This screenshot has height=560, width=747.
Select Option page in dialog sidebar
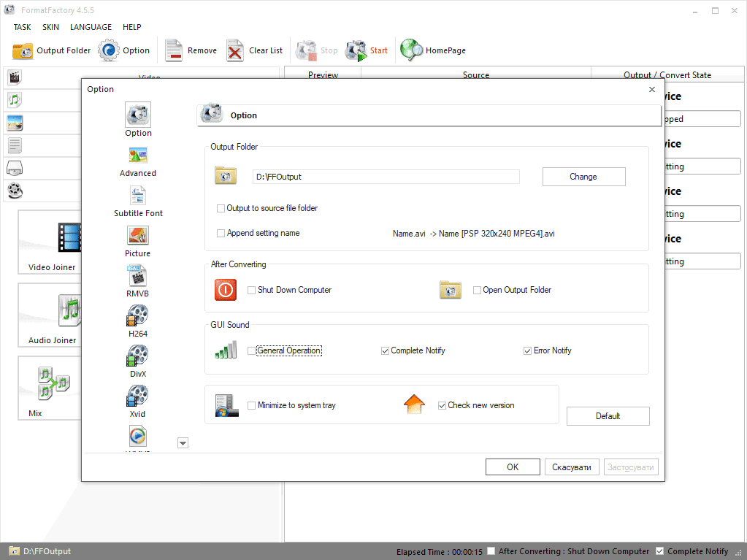[138, 120]
